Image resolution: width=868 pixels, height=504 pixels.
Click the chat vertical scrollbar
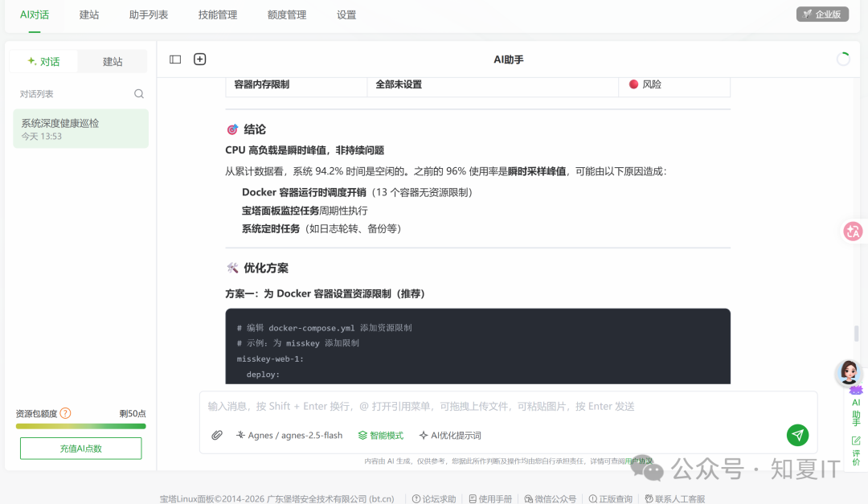click(x=857, y=333)
